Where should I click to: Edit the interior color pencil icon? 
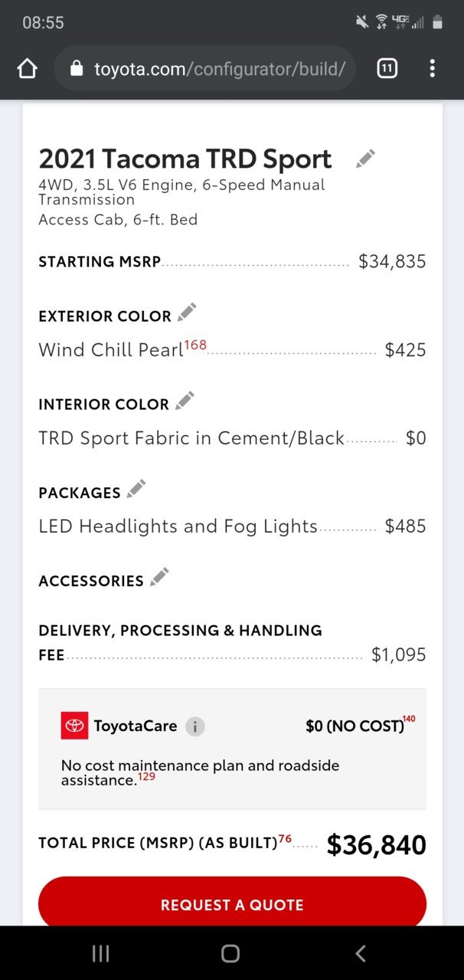pos(185,401)
